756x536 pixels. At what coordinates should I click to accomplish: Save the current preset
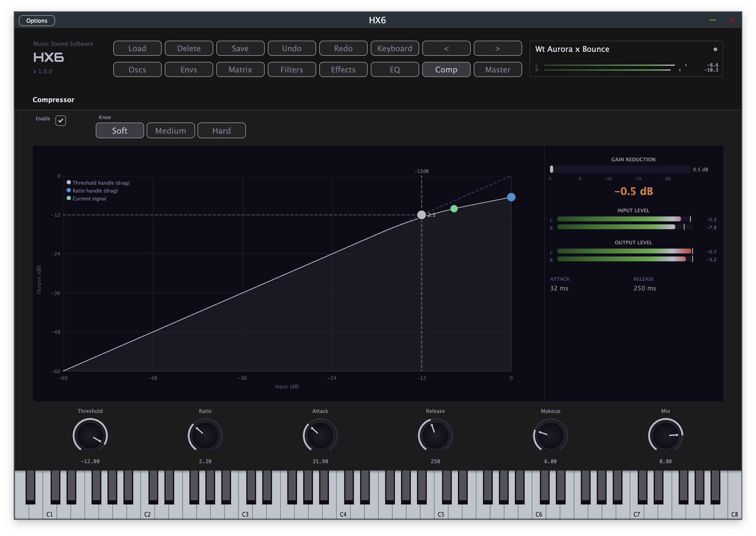240,49
